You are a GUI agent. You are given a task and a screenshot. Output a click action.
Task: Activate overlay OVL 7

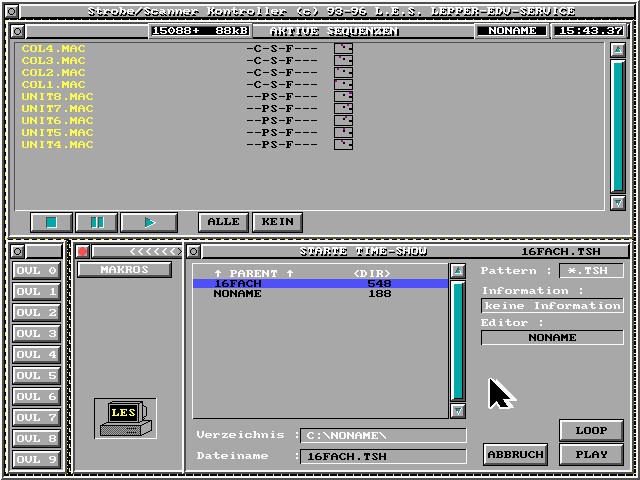click(x=37, y=418)
